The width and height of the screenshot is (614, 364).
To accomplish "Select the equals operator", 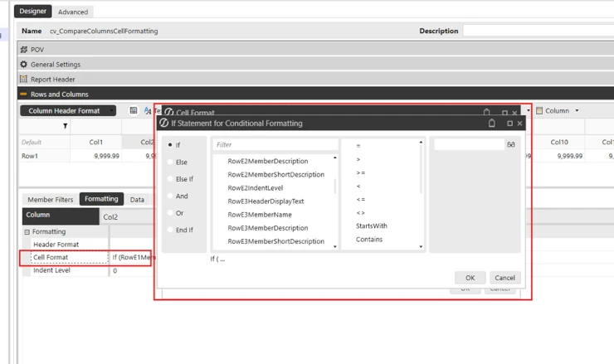I will click(x=358, y=146).
